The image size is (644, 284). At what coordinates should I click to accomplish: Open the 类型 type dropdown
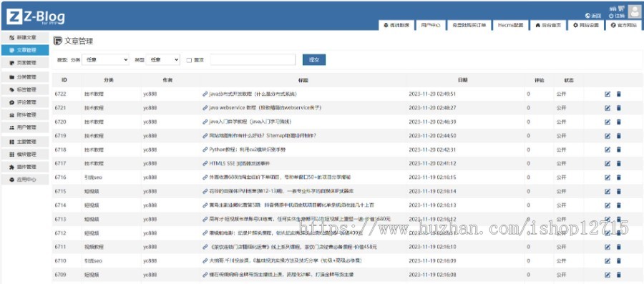coord(162,59)
